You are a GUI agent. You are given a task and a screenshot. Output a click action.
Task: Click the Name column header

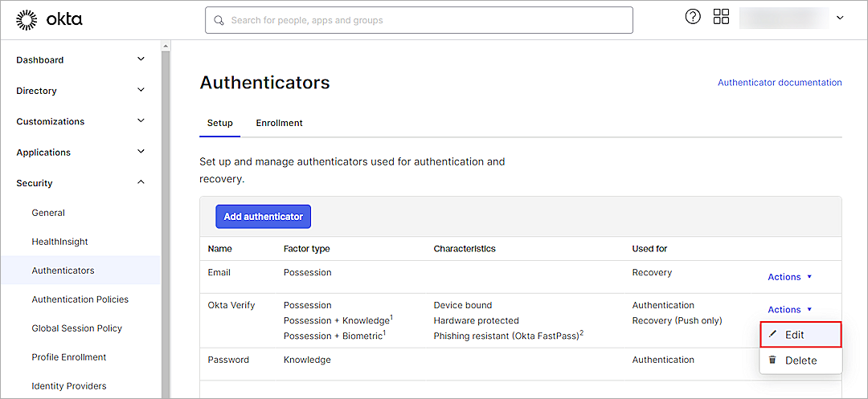tap(219, 249)
